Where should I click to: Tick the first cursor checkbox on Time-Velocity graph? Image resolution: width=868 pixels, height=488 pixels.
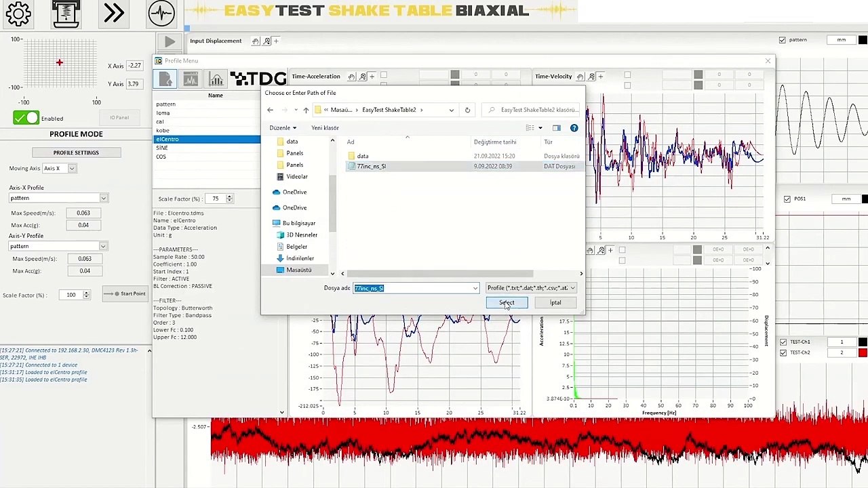click(627, 75)
